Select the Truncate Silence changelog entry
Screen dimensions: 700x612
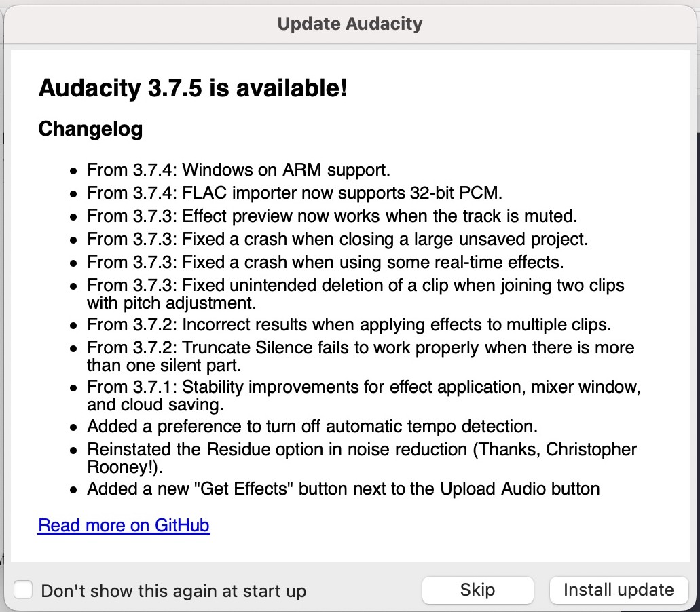tap(360, 357)
